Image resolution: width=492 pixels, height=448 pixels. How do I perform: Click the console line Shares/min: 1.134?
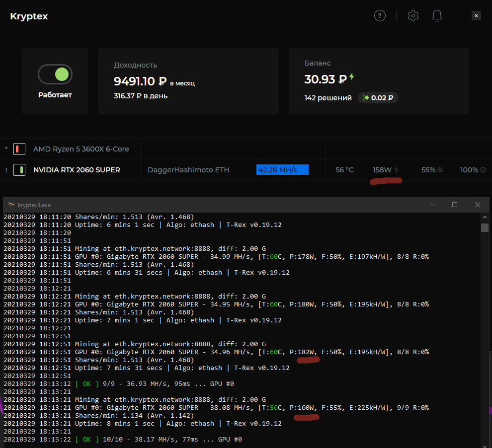click(99, 416)
